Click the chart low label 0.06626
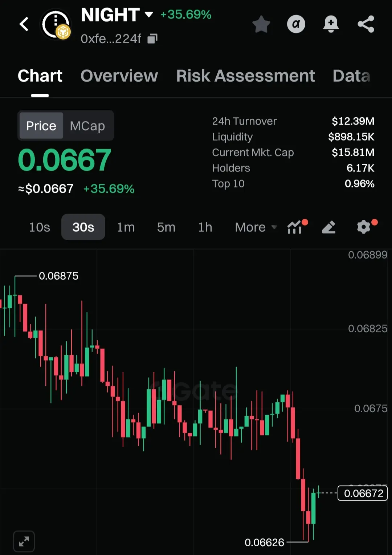 pos(264,543)
